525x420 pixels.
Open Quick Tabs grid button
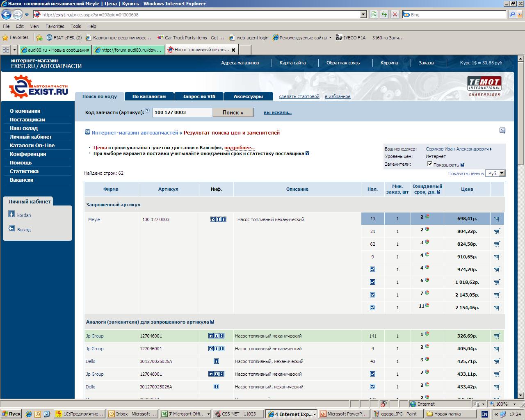pos(6,50)
